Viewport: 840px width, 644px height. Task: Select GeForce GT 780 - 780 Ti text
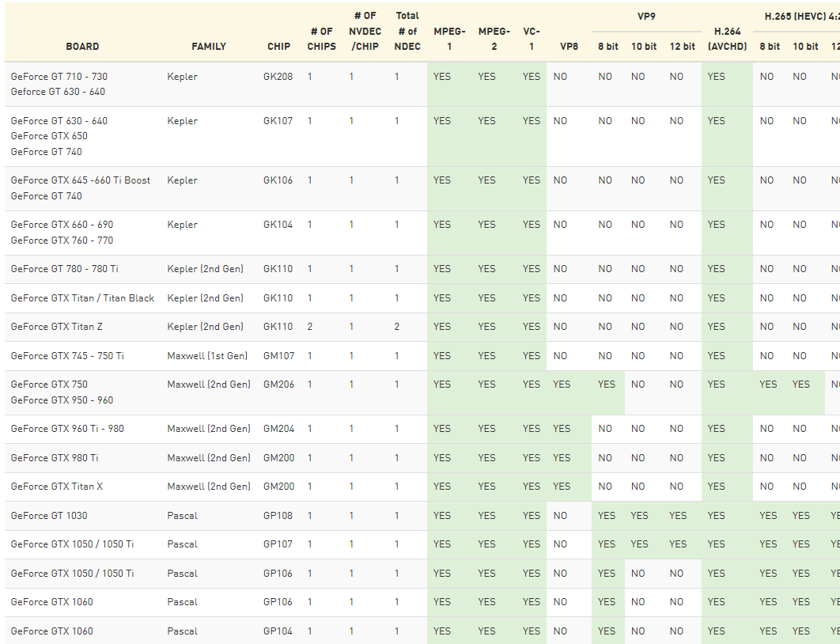64,269
